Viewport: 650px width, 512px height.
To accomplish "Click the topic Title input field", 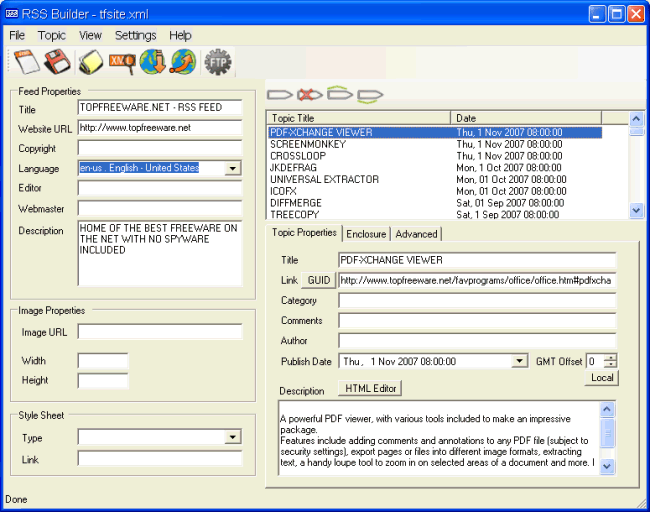I will coord(477,260).
